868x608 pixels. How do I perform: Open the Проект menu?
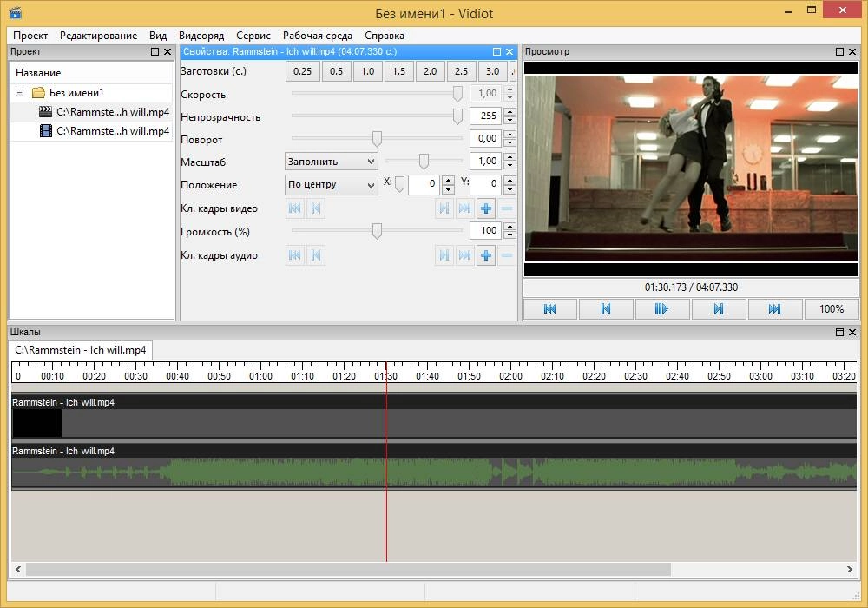point(30,36)
